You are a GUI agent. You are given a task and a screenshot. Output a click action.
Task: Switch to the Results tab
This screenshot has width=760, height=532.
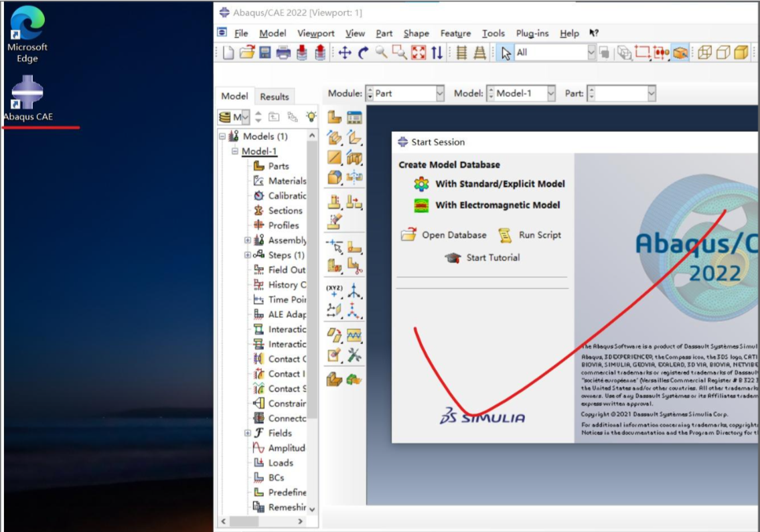point(274,96)
